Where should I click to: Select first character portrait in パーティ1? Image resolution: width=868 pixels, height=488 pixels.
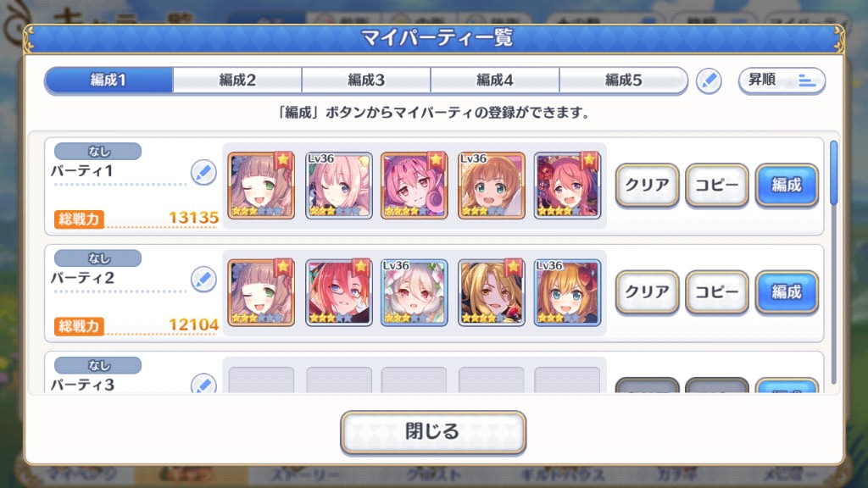pyautogui.click(x=261, y=186)
